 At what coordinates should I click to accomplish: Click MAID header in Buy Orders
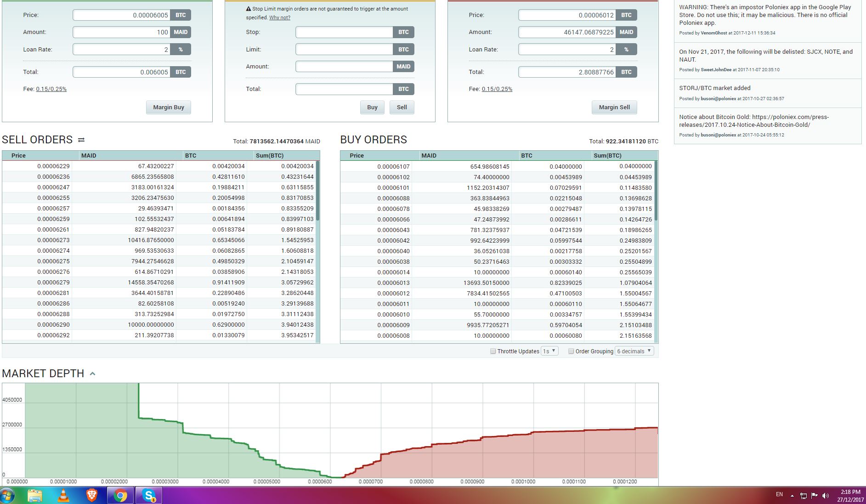click(429, 156)
